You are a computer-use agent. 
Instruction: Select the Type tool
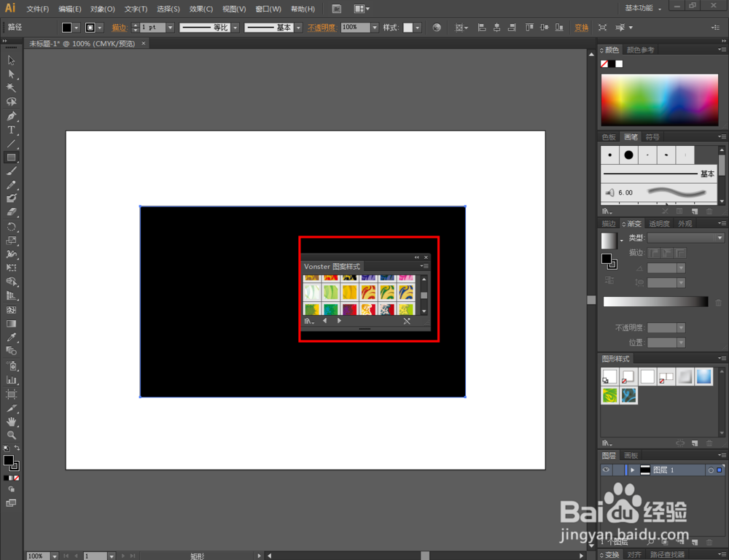pos(11,130)
